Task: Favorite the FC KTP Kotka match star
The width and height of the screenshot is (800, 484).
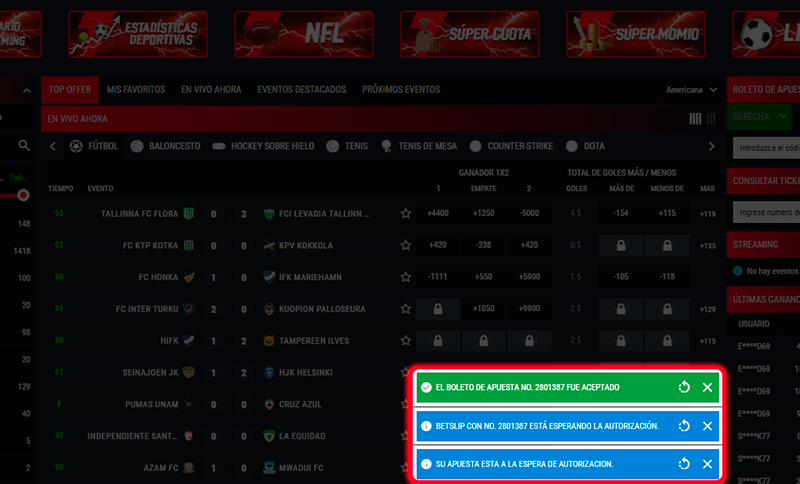Action: click(406, 245)
